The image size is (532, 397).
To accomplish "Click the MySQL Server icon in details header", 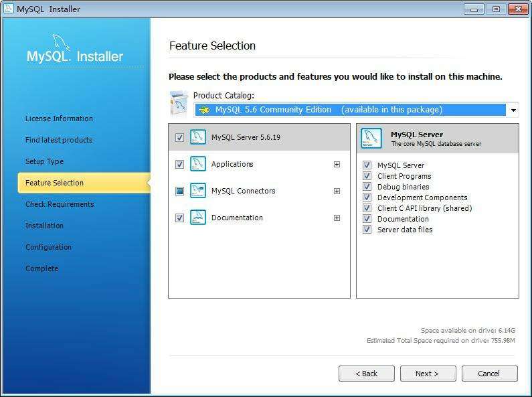I will (371, 139).
